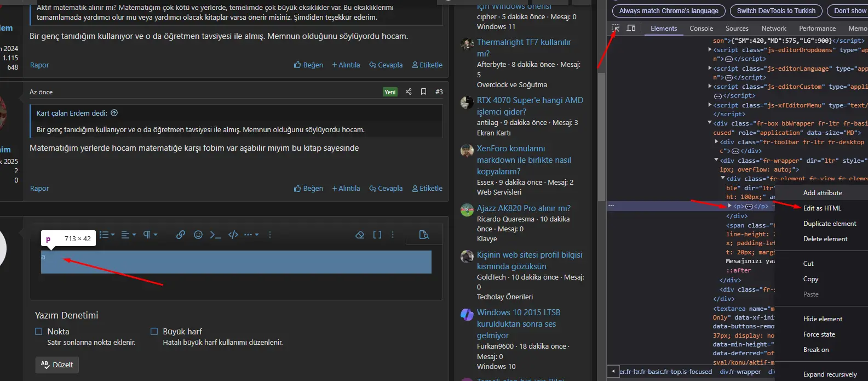Image resolution: width=868 pixels, height=381 pixels.
Task: Enable the Nokta checkbox
Action: [39, 331]
